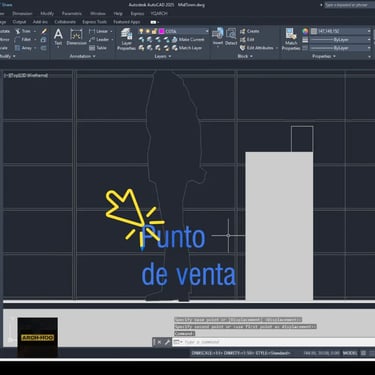Switch to the Collaborate ribbon tab
Image resolution: width=375 pixels, height=375 pixels.
pos(65,22)
